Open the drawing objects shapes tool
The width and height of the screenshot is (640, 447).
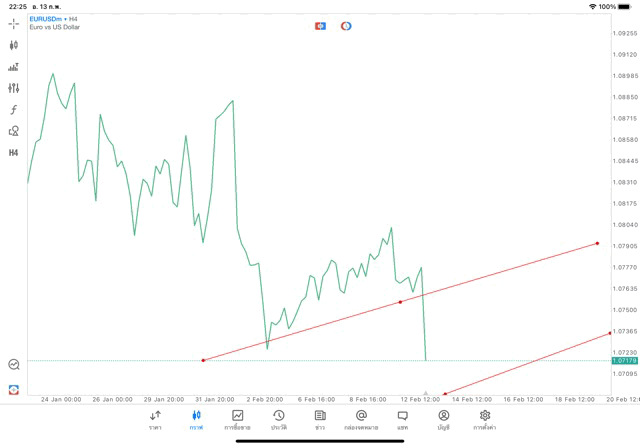(14, 131)
